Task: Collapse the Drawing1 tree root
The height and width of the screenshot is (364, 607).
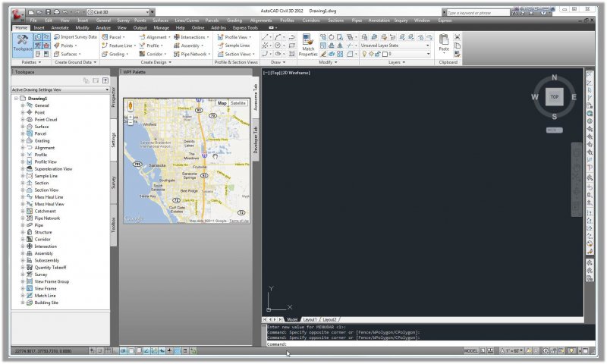Action: 16,99
